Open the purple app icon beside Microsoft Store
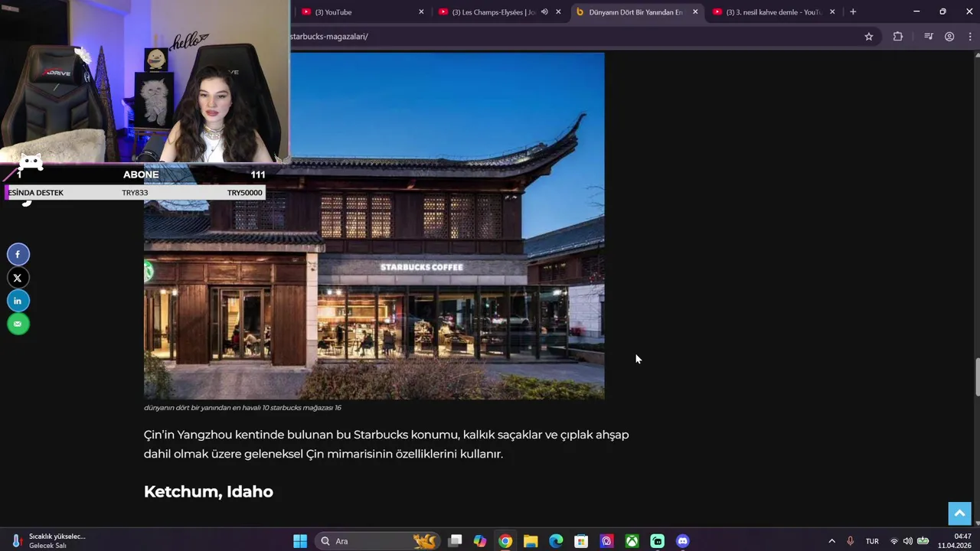The width and height of the screenshot is (980, 551). click(x=606, y=541)
